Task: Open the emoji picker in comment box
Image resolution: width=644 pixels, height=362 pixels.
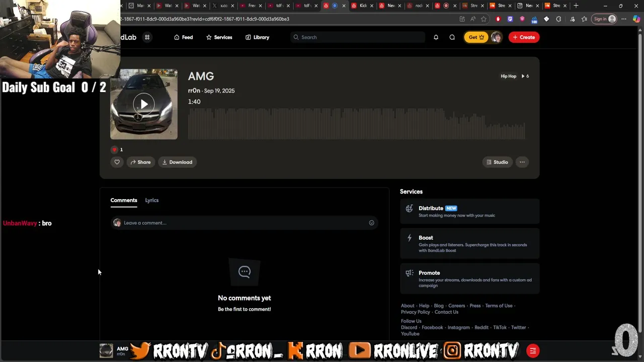Action: pyautogui.click(x=371, y=223)
